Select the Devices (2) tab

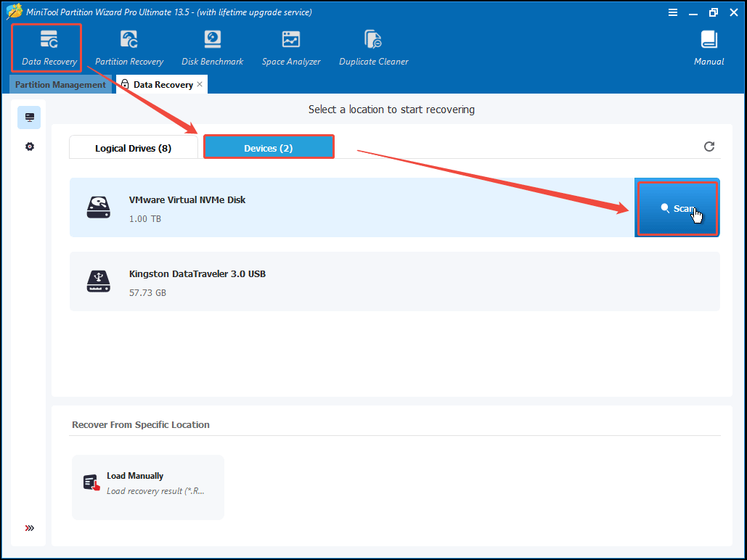(268, 148)
